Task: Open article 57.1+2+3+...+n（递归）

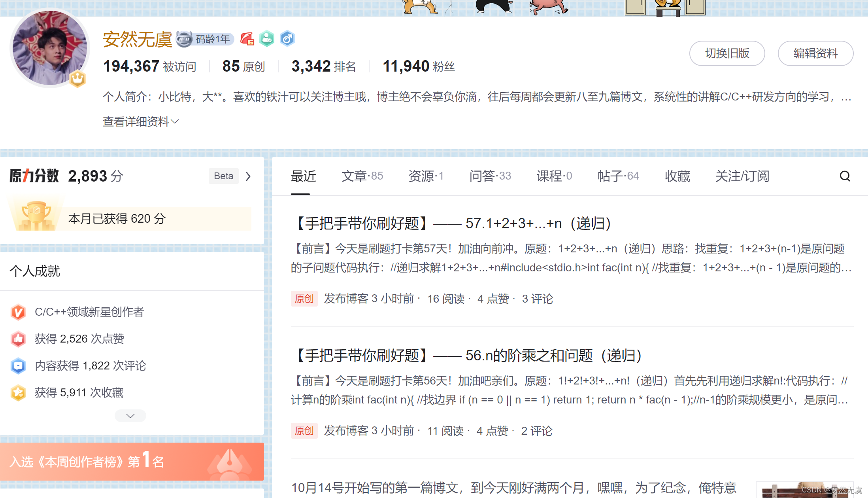Action: (453, 224)
